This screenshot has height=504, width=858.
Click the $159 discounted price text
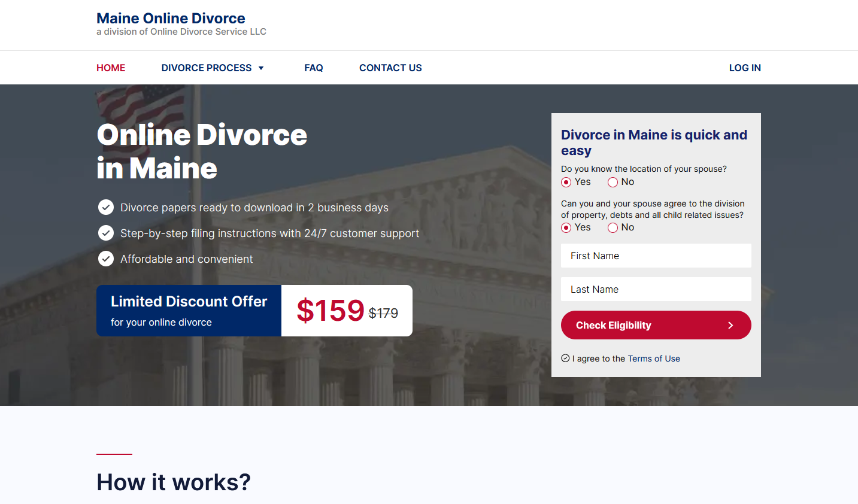(x=331, y=311)
